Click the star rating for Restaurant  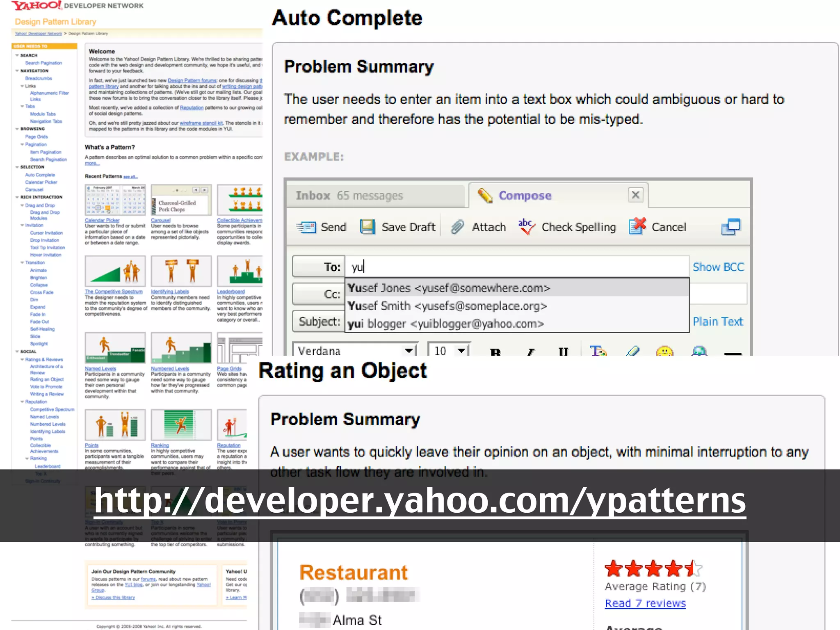653,568
